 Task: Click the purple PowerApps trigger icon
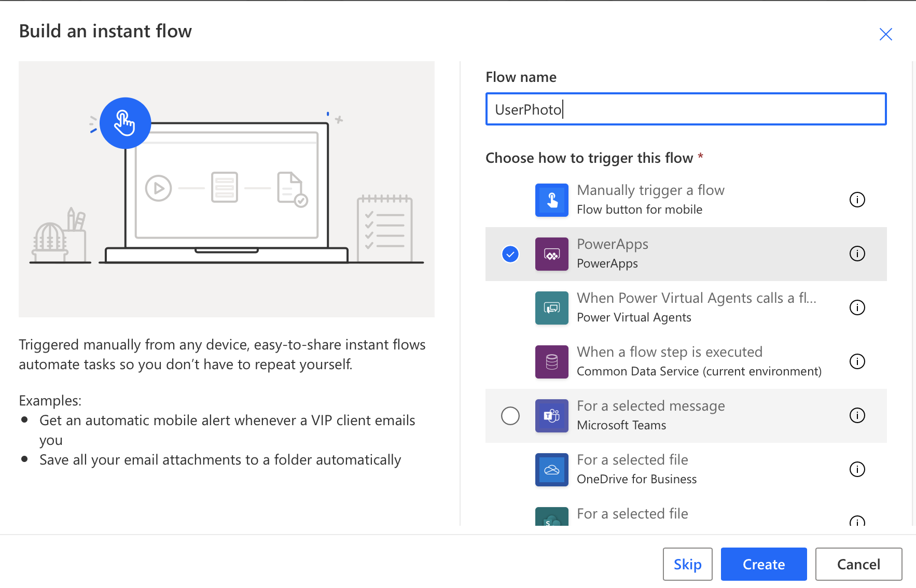552,254
